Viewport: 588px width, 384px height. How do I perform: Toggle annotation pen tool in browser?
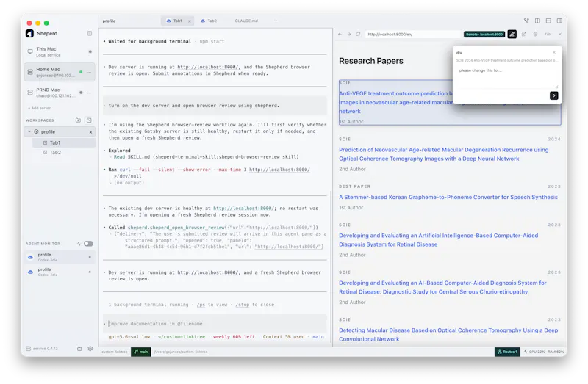click(512, 34)
